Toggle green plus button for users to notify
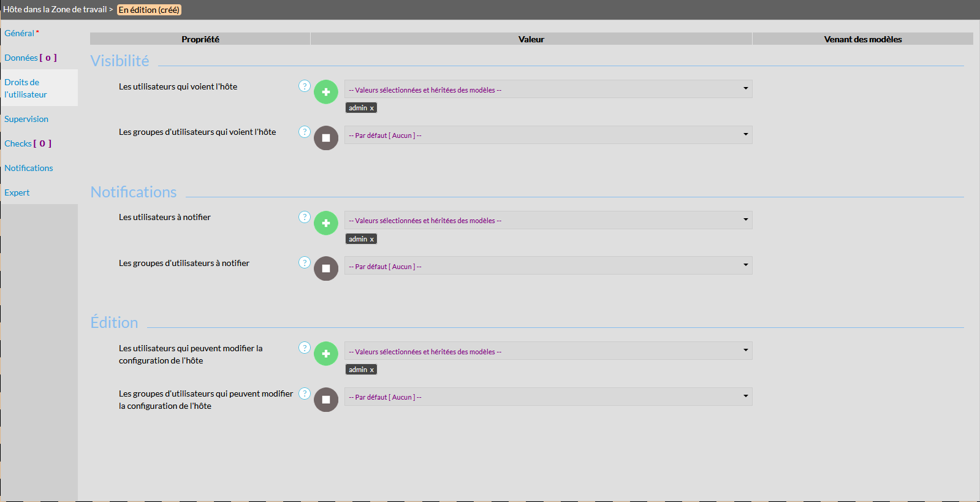 point(326,223)
